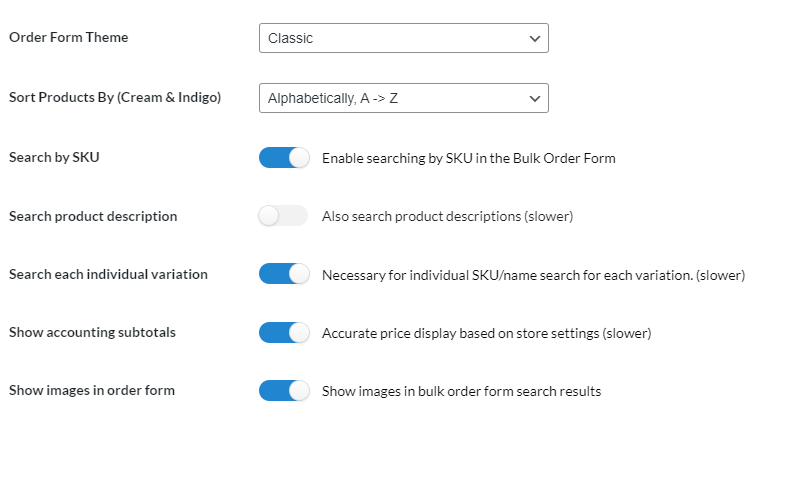
Task: Turn off the Search each individual variation switch
Action: point(284,274)
